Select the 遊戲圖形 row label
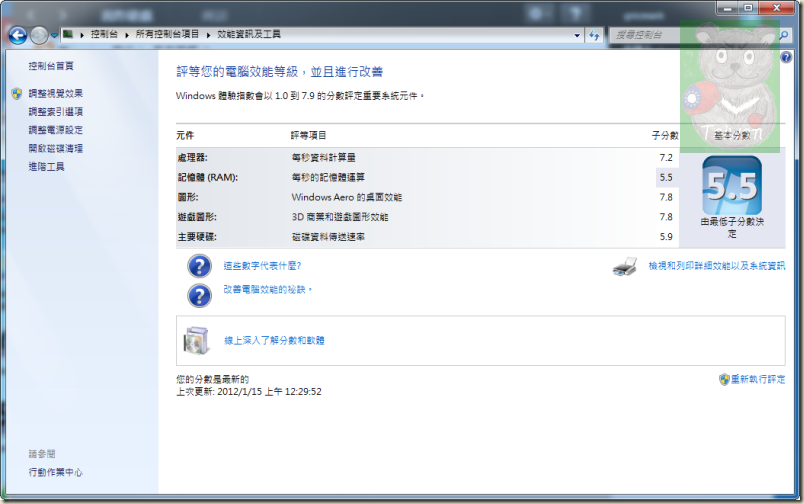 [x=197, y=217]
